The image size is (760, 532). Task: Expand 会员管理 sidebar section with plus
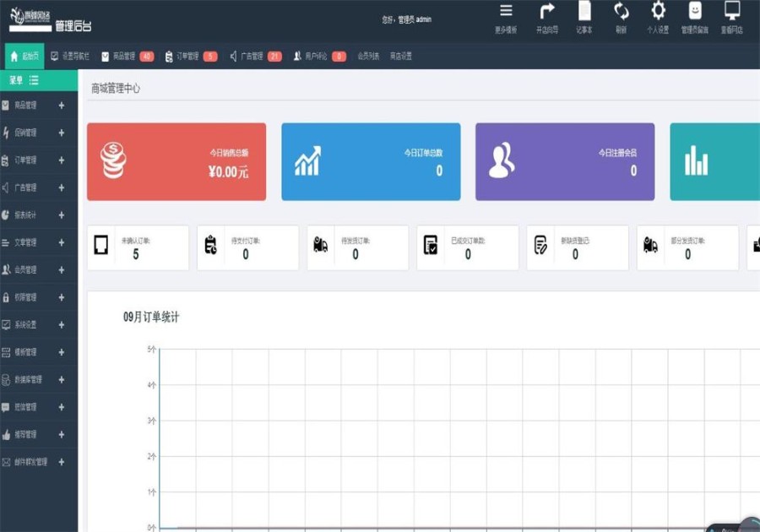click(x=62, y=270)
